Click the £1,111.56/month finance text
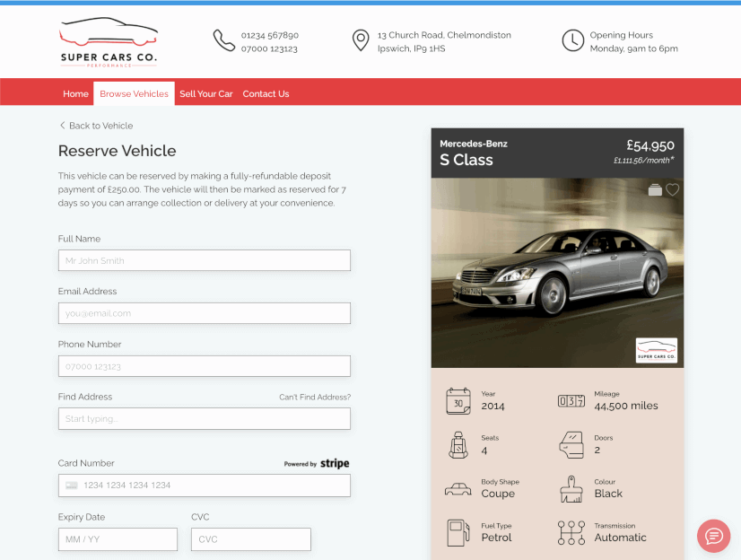Viewport: 741px width, 560px height. (x=643, y=161)
